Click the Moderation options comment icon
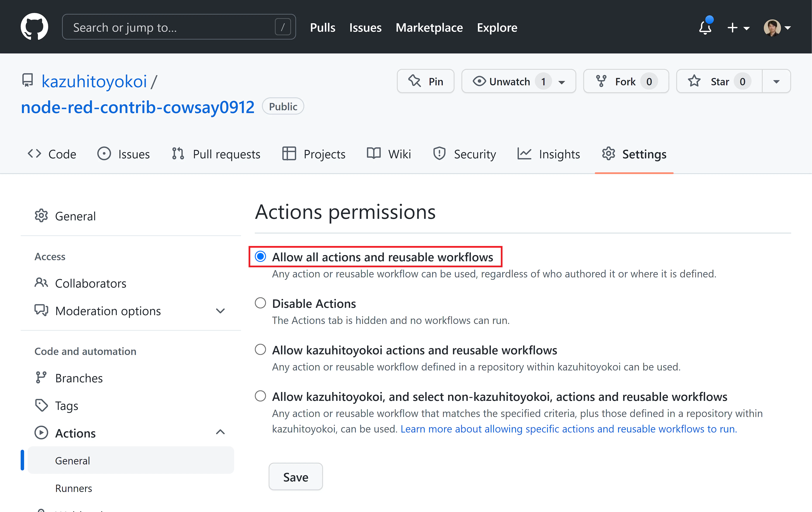812x512 pixels. pos(41,310)
